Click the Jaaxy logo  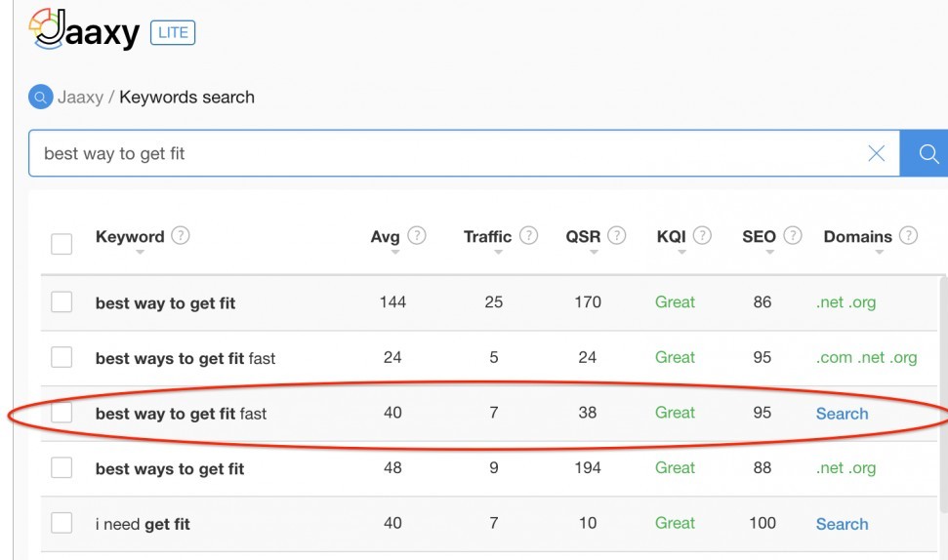click(x=84, y=29)
